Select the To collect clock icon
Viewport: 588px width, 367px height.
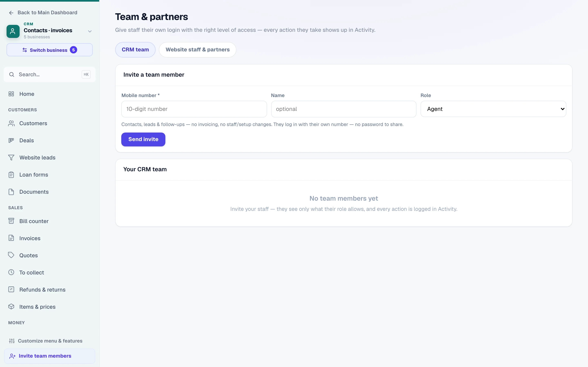pos(11,272)
